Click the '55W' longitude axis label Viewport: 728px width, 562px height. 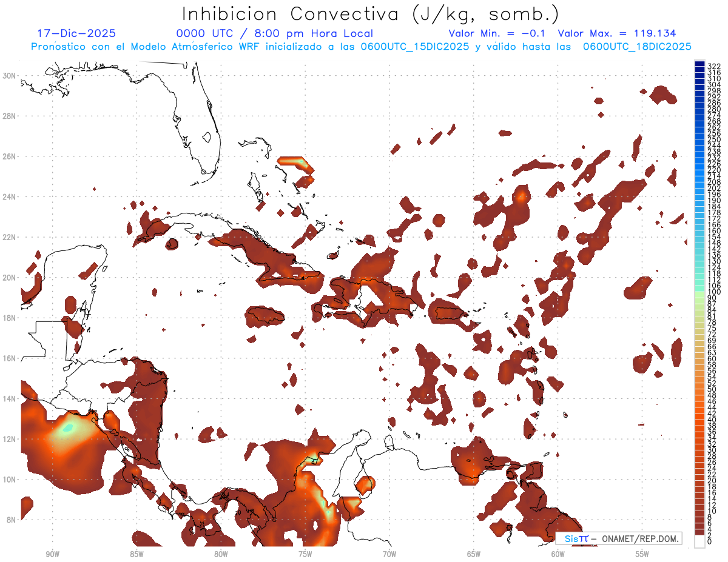642,555
